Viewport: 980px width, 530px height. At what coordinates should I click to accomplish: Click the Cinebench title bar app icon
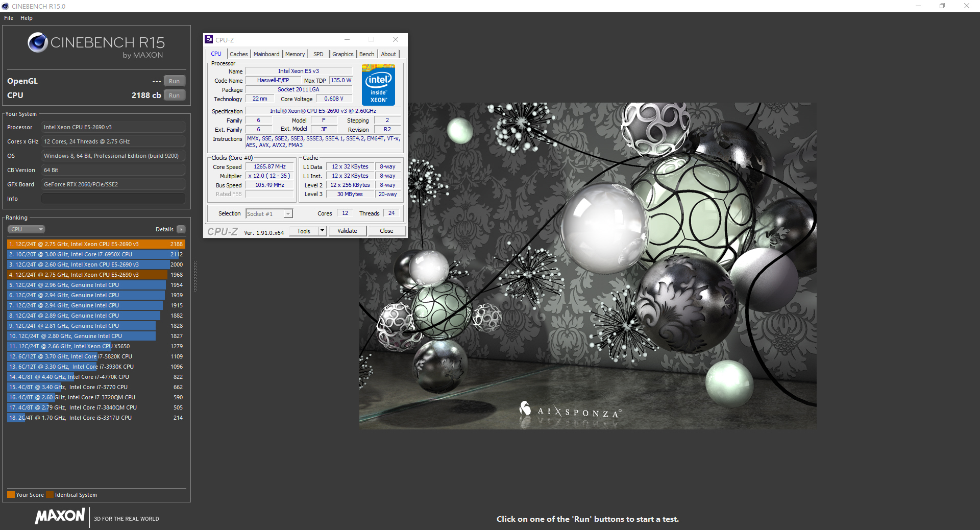(x=5, y=6)
